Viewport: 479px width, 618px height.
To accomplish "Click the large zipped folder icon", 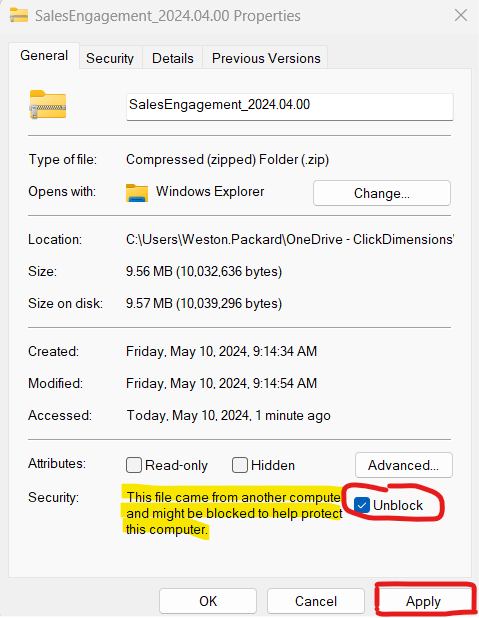I will (48, 105).
